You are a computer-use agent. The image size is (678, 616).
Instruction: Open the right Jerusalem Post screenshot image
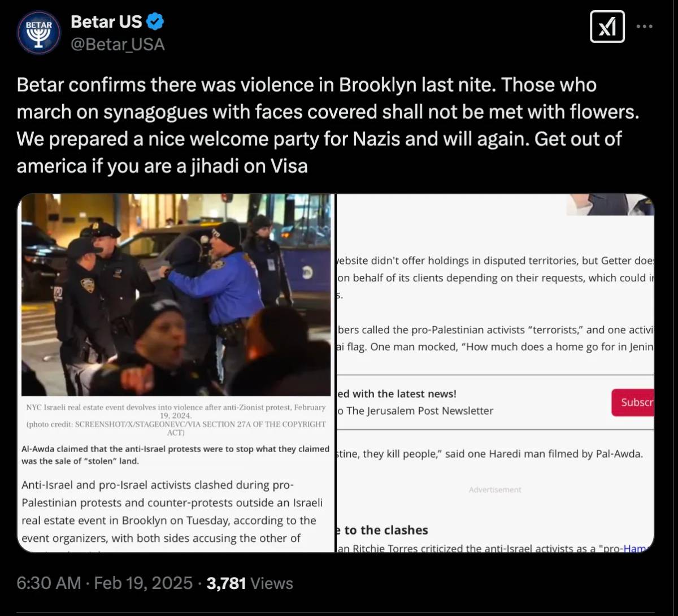tap(496, 373)
